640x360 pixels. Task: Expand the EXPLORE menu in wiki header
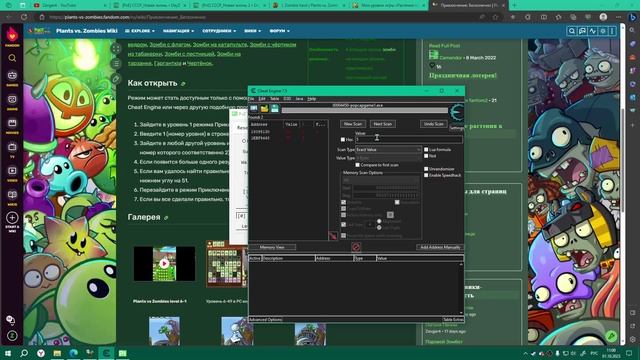point(140,31)
